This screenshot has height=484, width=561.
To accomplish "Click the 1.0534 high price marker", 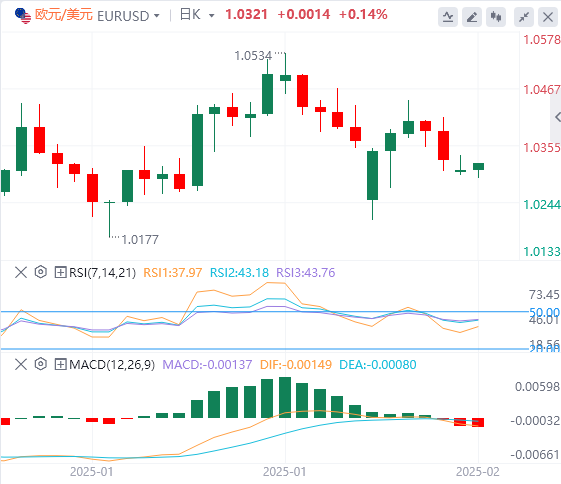I will click(253, 56).
